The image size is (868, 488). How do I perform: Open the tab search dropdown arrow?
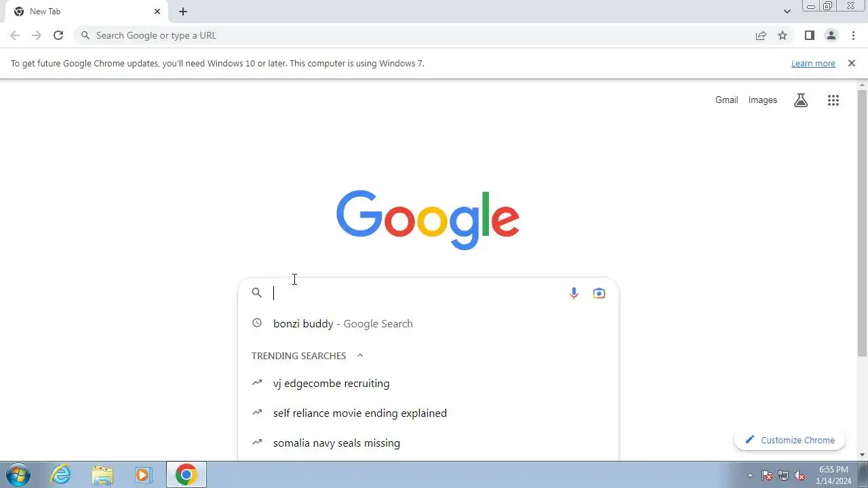[787, 12]
